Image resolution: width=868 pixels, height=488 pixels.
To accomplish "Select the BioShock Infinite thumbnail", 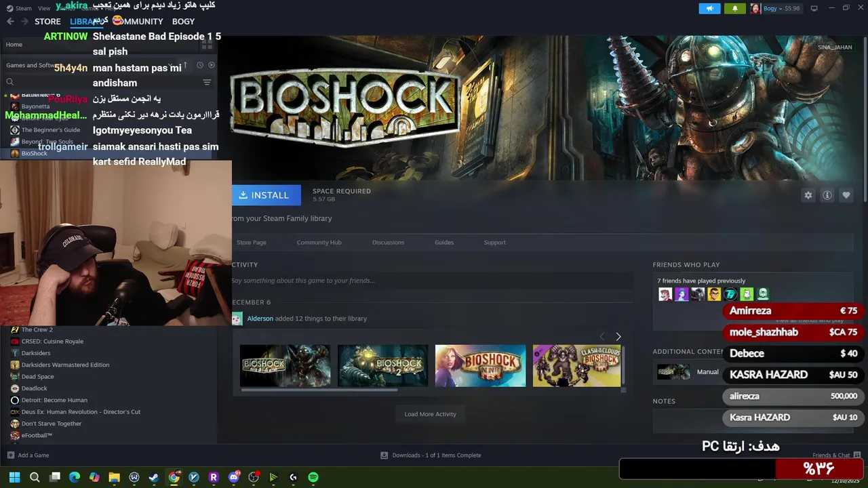I will (480, 365).
